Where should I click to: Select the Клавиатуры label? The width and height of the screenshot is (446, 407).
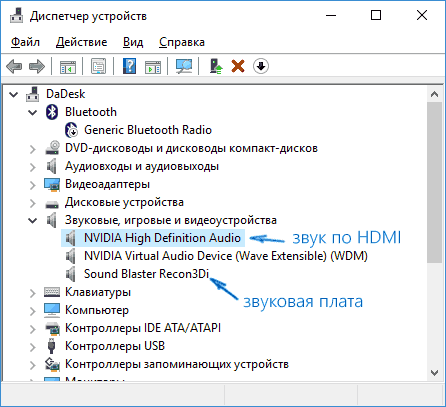click(98, 292)
